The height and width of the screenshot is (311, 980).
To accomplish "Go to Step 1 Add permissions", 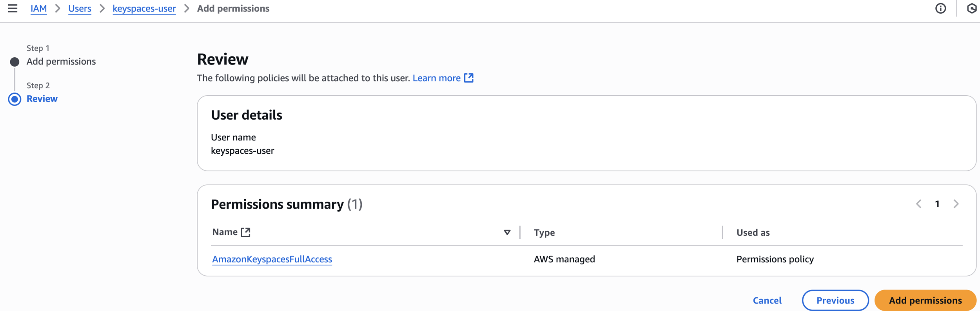I will click(x=61, y=62).
